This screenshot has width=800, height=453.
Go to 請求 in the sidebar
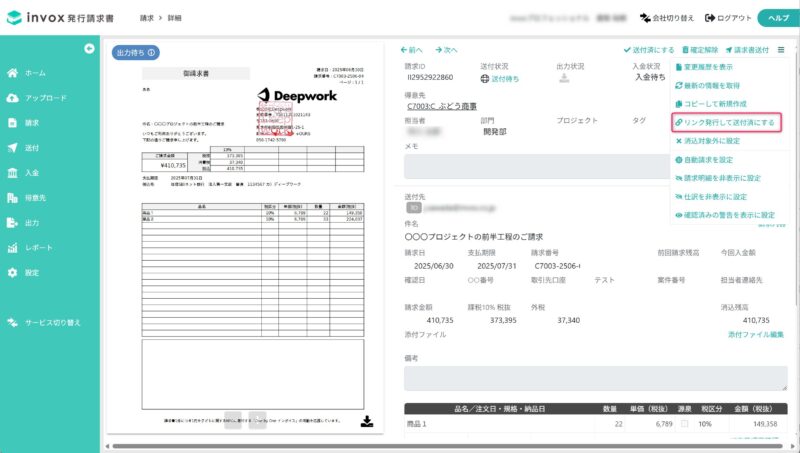click(23, 123)
